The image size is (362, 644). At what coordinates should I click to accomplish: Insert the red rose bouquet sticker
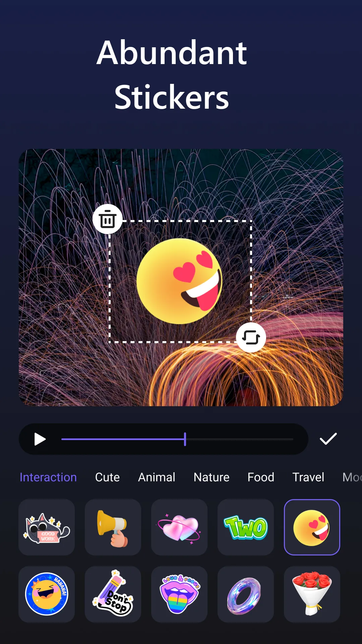pyautogui.click(x=312, y=594)
